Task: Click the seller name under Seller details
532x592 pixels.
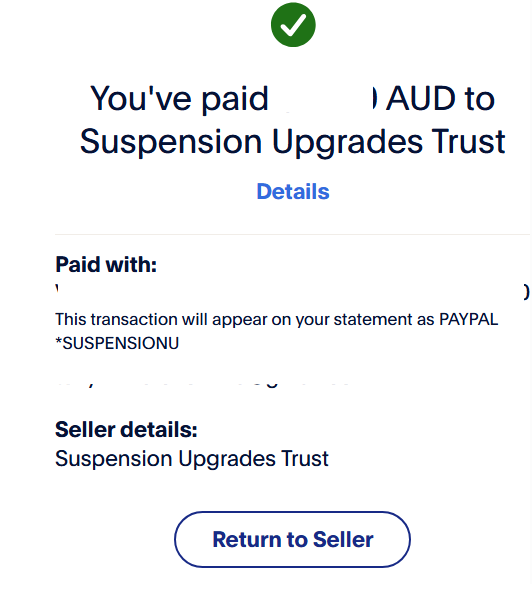Action: [x=192, y=459]
